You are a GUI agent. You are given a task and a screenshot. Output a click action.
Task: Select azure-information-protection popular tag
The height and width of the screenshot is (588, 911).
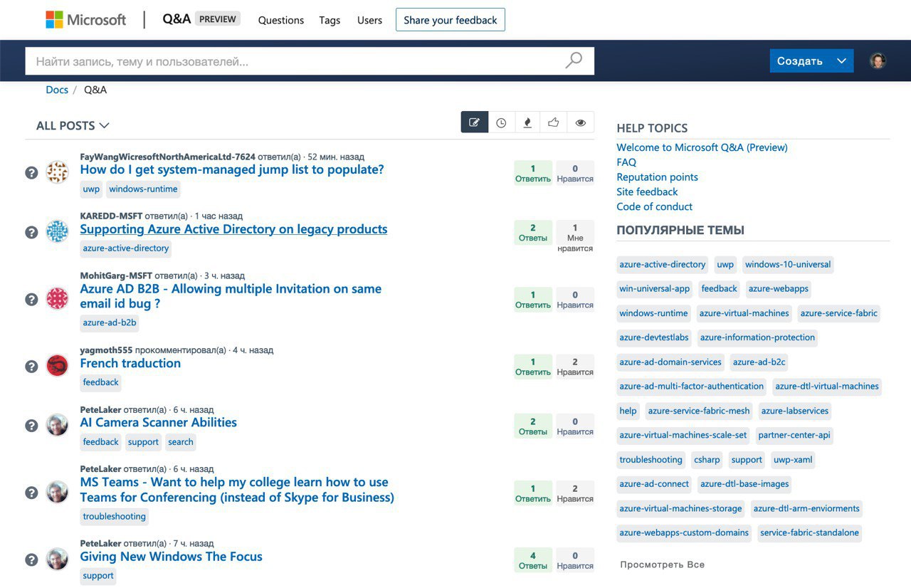pos(757,337)
